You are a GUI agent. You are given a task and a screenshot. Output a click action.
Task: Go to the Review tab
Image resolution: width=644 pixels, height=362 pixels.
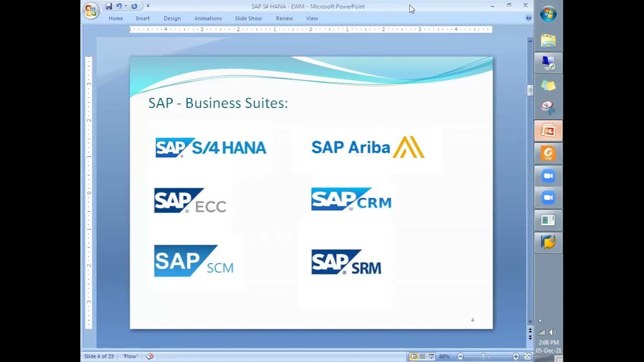(x=284, y=18)
